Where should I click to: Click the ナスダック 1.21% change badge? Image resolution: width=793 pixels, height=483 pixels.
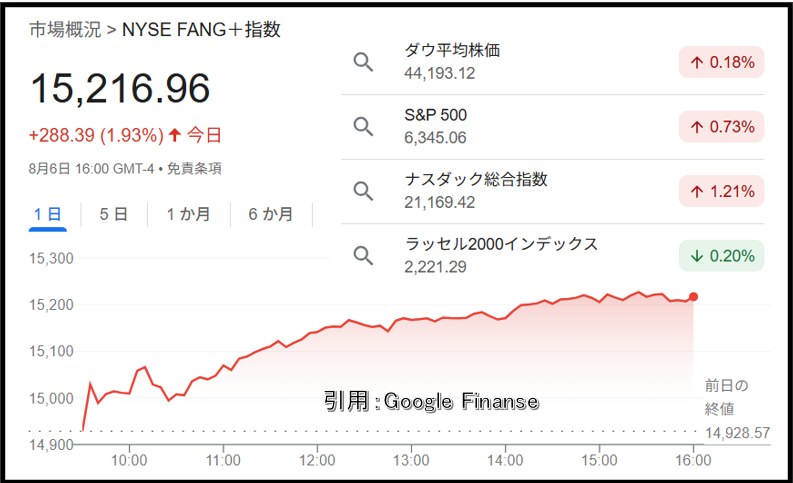point(721,191)
